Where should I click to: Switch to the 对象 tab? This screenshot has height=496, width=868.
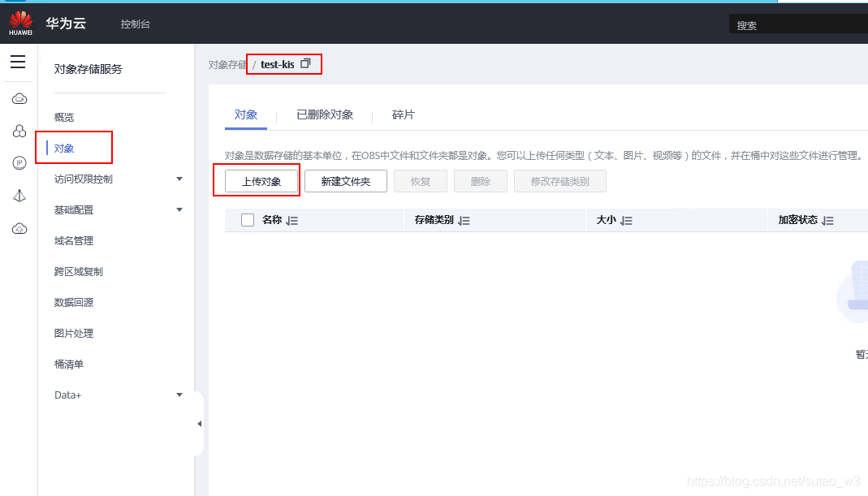(246, 114)
